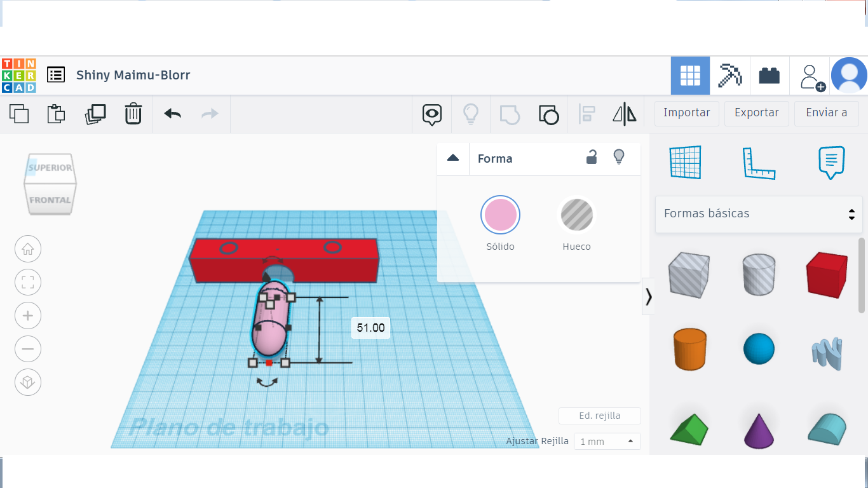
Task: Click the Exportar button
Action: [x=757, y=113]
